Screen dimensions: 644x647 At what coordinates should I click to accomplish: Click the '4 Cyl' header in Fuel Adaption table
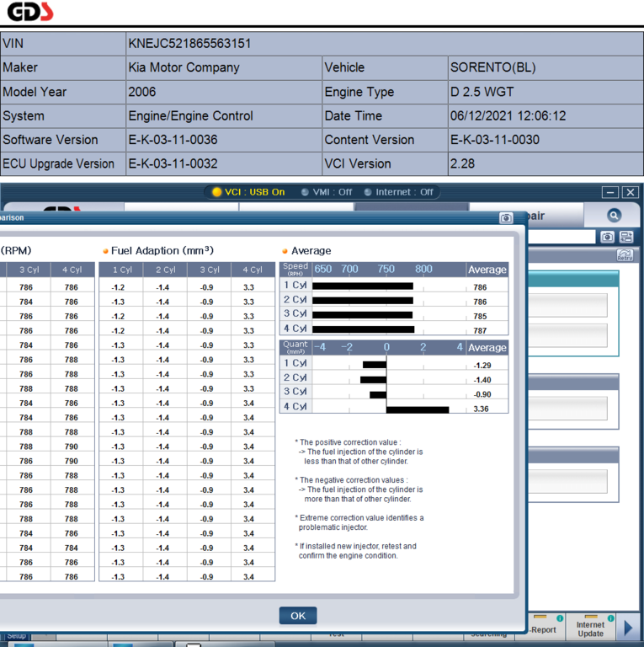tap(253, 270)
